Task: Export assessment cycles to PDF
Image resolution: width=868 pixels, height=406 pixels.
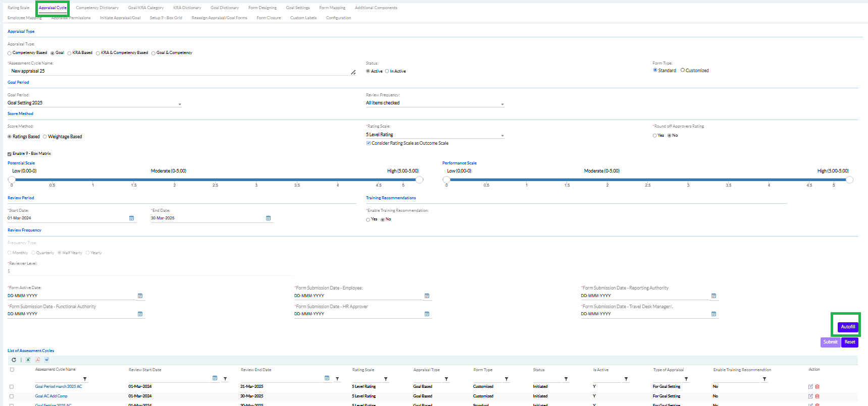Action: (37, 360)
